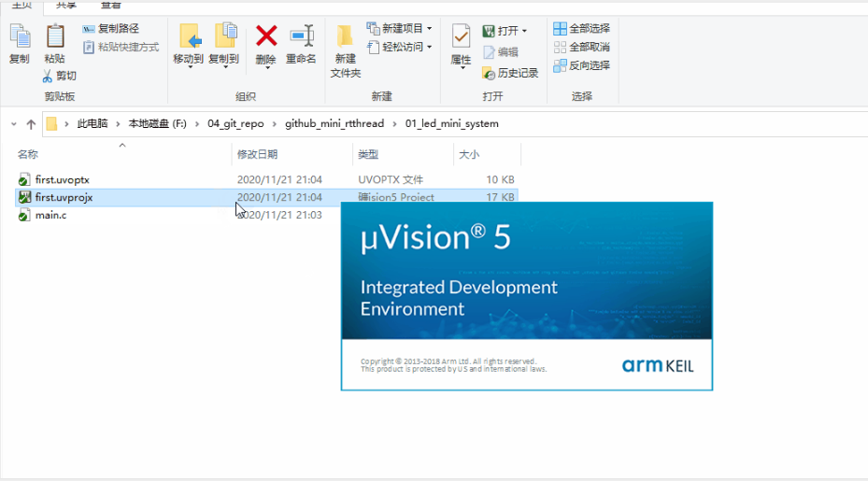The height and width of the screenshot is (481, 868).
Task: Create a New folder (新建文件夹)
Action: tap(346, 51)
